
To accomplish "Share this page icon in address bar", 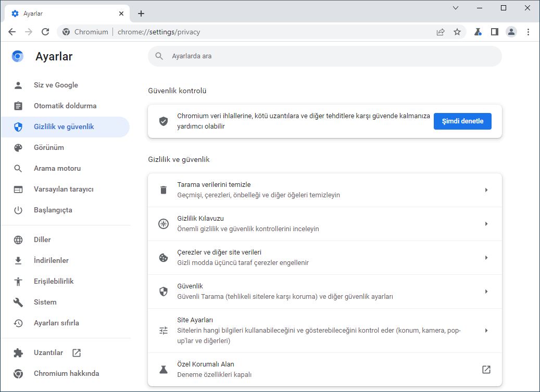I will [441, 32].
